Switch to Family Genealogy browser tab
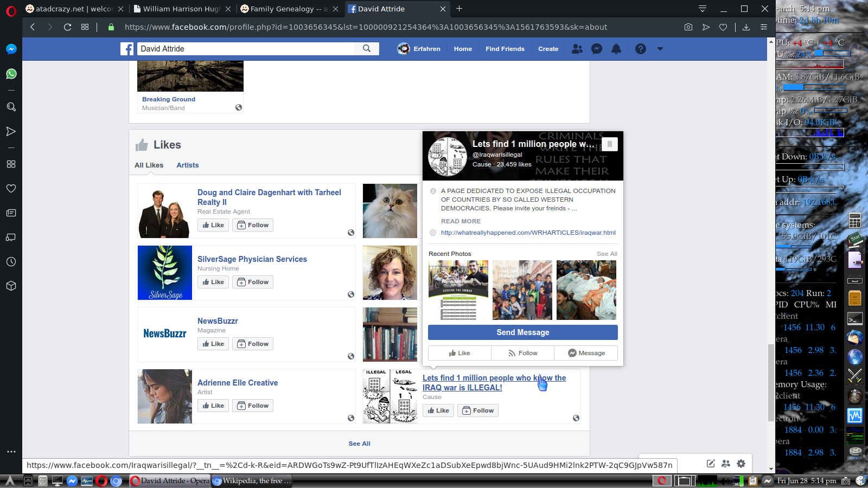Image resolution: width=868 pixels, height=488 pixels. point(285,9)
